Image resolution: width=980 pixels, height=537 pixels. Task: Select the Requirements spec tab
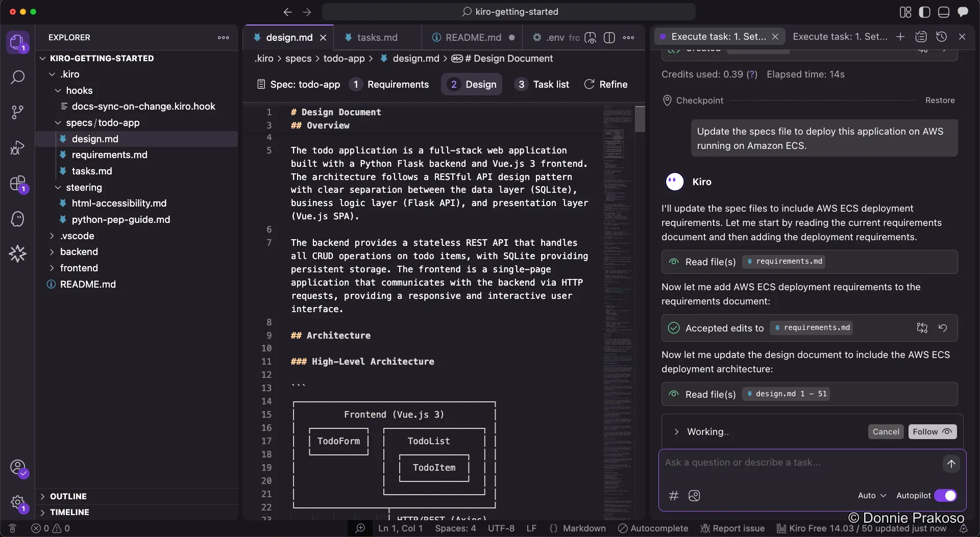(390, 85)
